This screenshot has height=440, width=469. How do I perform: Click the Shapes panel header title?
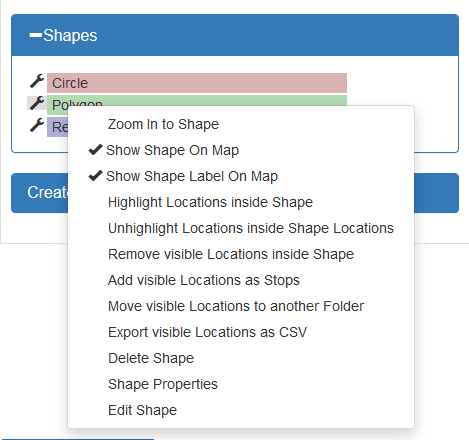tap(70, 35)
